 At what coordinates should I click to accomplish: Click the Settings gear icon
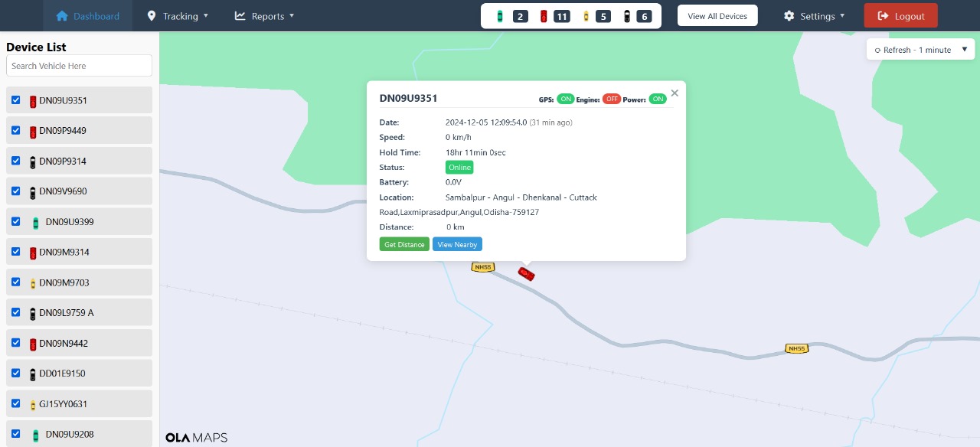788,15
